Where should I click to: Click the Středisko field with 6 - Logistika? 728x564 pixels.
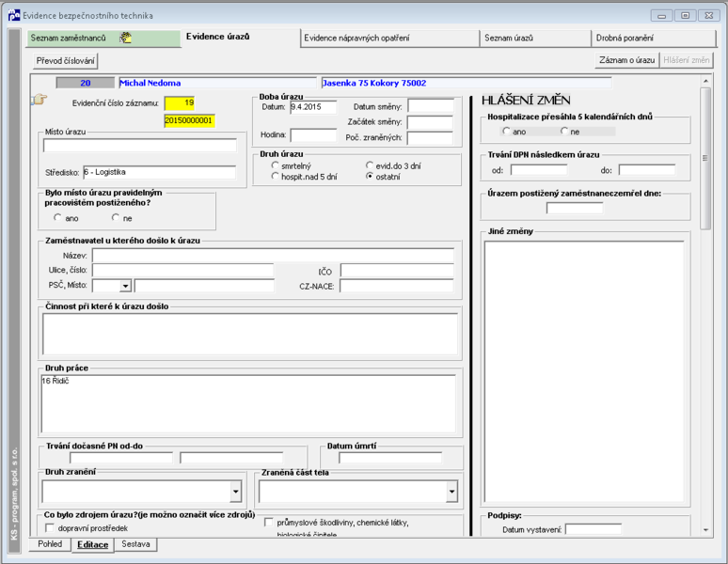tap(160, 172)
